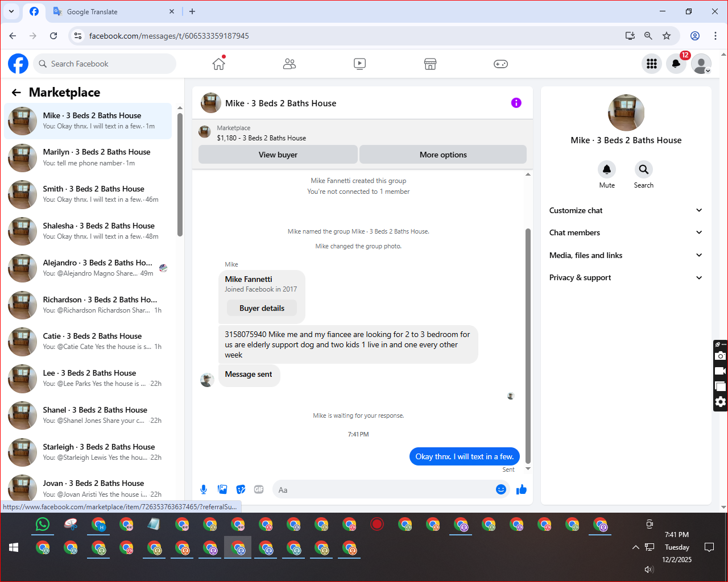Click the More options button
728x582 pixels.
click(443, 155)
